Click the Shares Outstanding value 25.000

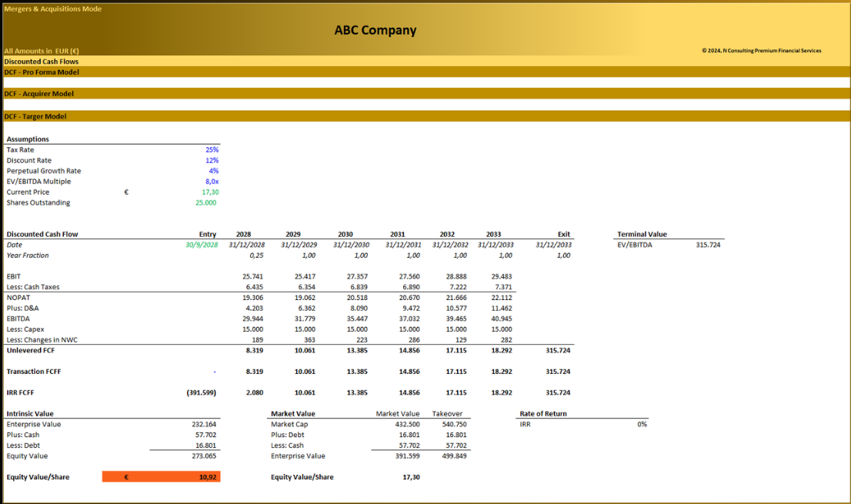pos(205,203)
